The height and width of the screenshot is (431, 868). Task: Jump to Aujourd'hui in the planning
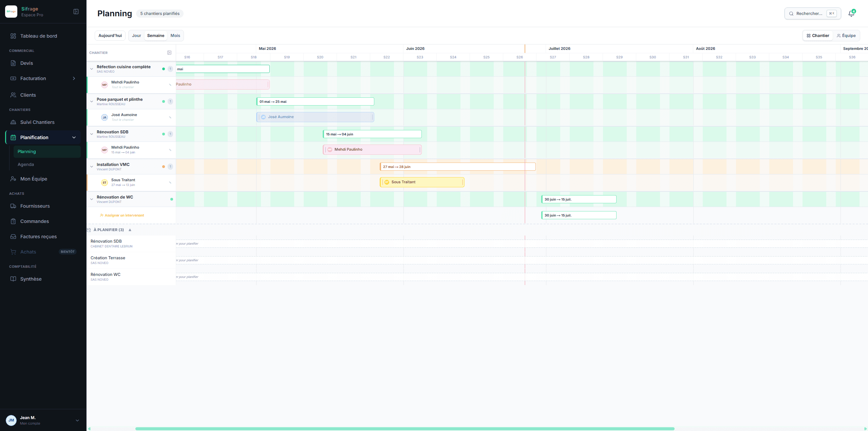110,36
